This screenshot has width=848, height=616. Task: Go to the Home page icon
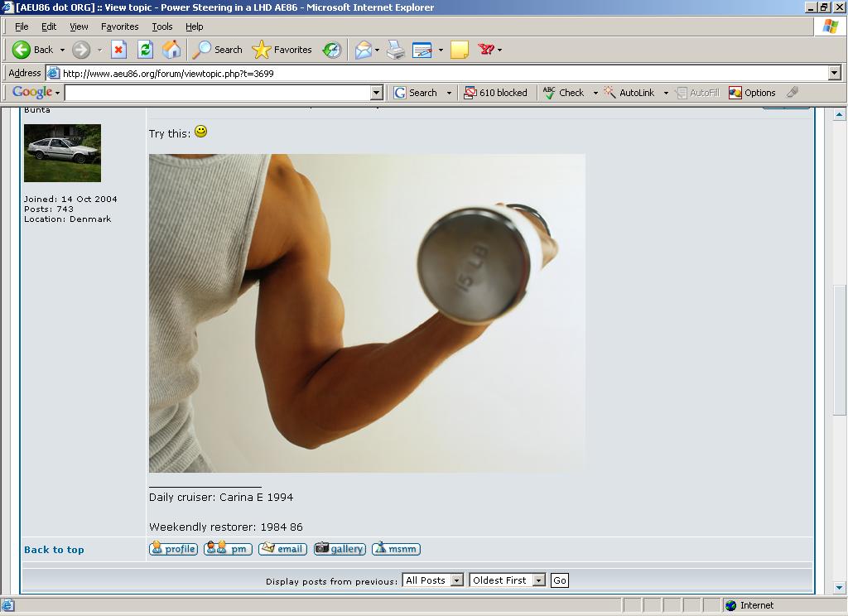[171, 50]
